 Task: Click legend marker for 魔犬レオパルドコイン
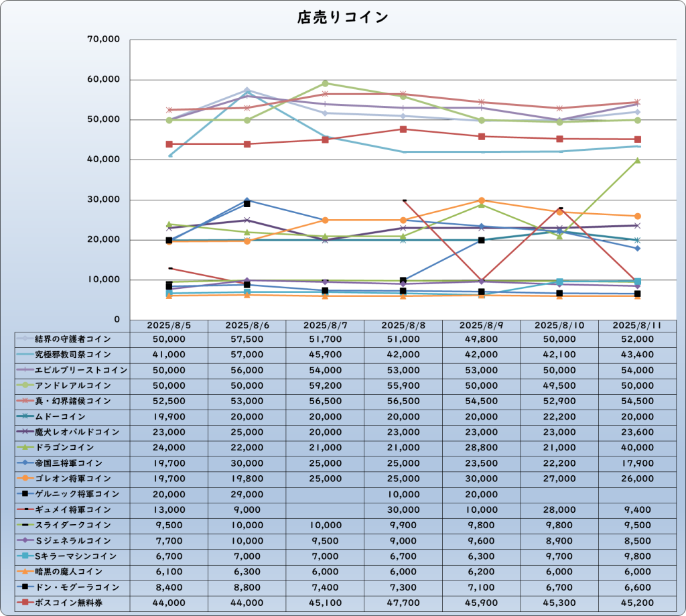[25, 432]
